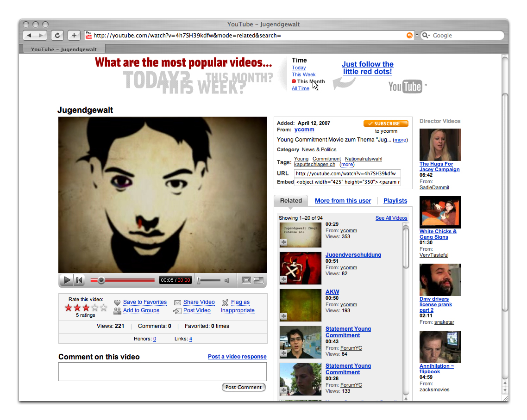Switch player to original size view icon
Screen dimensions: 527x420
(246, 280)
